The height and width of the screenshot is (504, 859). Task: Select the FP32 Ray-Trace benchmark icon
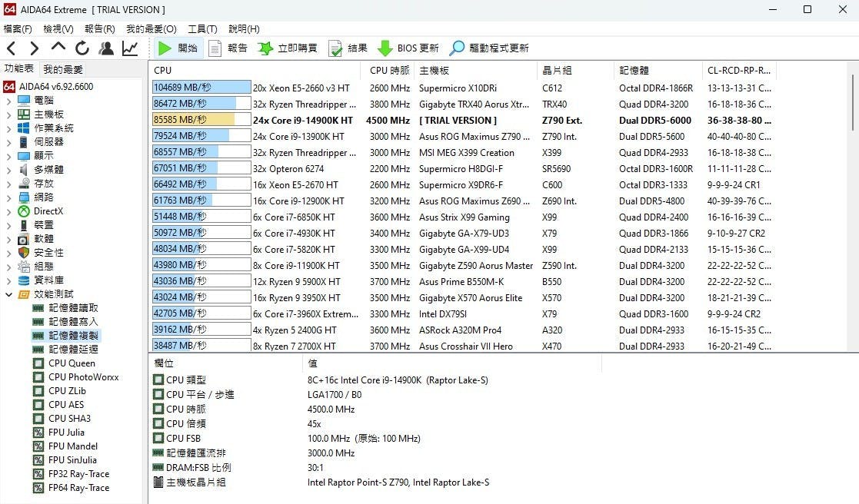point(38,474)
